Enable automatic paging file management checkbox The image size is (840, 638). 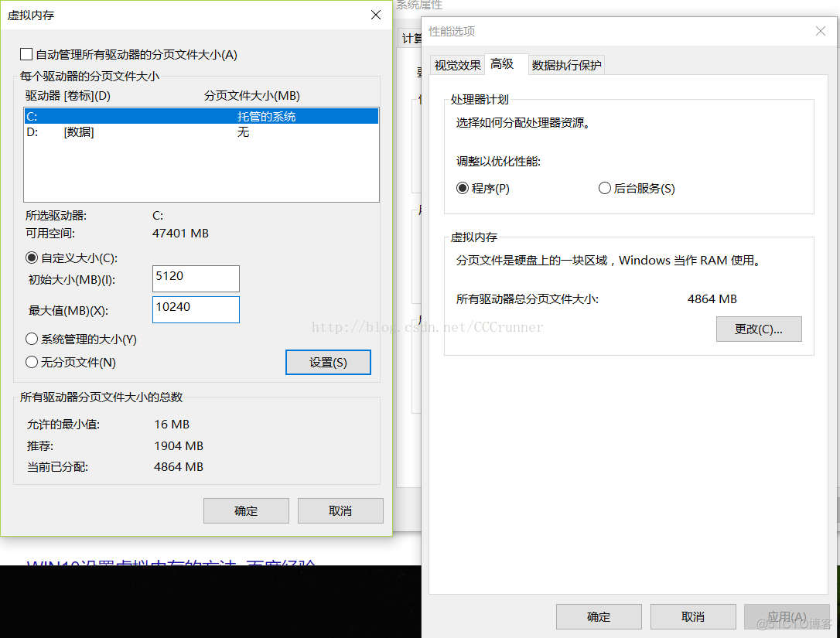(26, 54)
